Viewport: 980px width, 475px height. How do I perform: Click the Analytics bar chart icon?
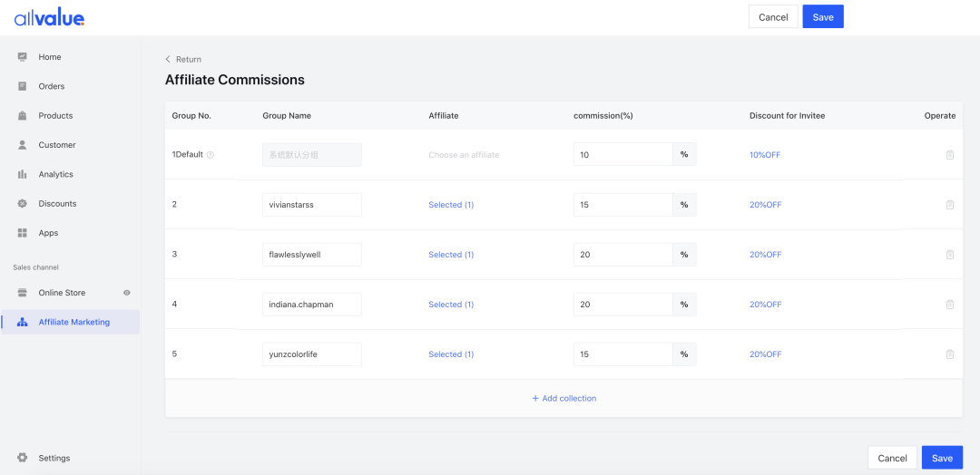point(23,174)
